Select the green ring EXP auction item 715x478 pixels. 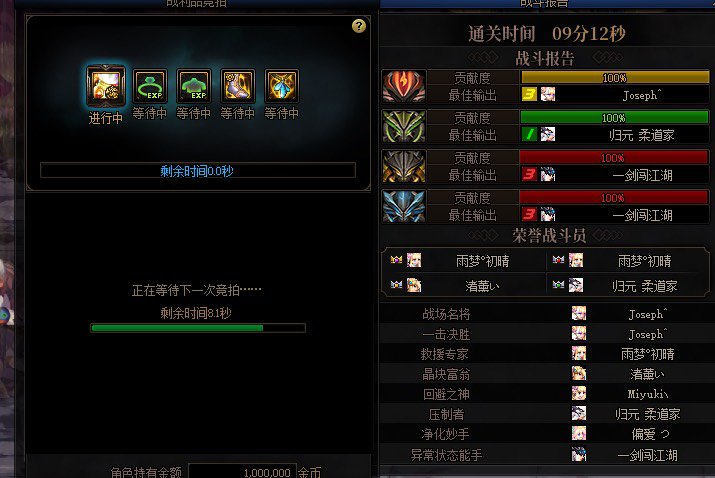[150, 86]
